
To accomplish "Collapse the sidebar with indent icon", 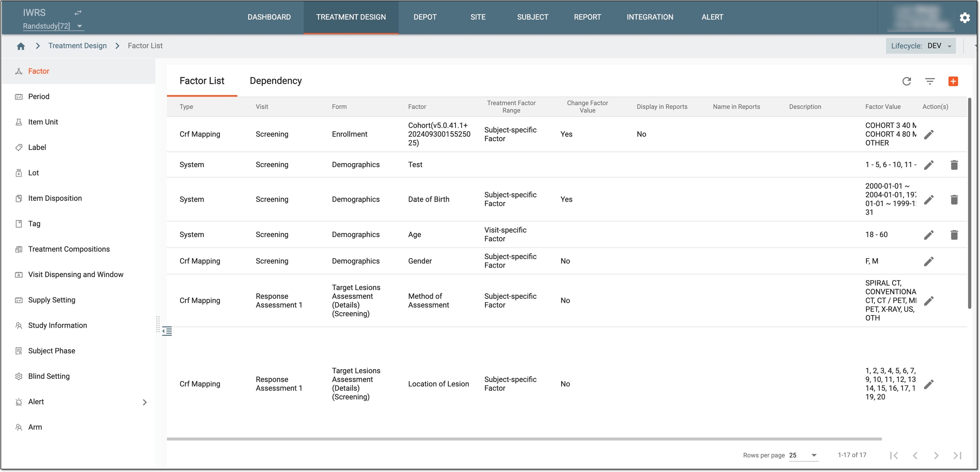I will pyautogui.click(x=167, y=331).
